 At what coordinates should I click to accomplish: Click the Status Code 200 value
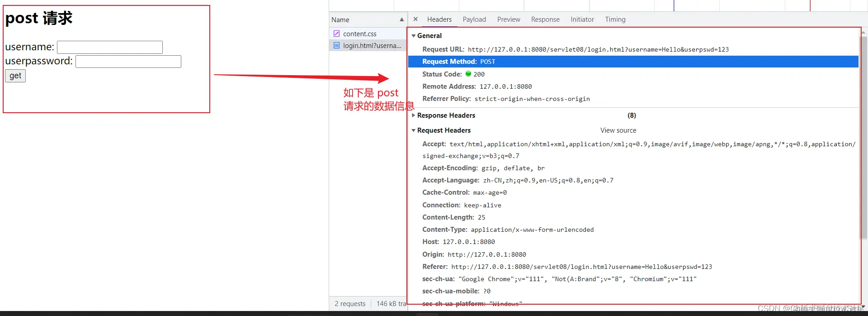(479, 74)
